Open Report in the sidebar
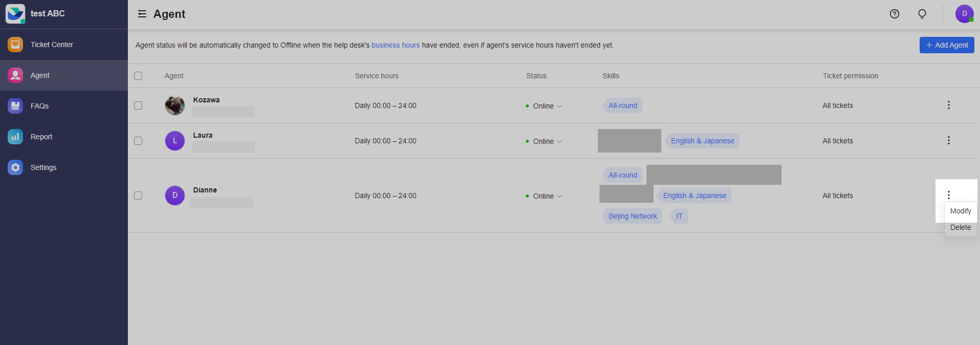Viewport: 980px width, 345px height. (x=64, y=137)
